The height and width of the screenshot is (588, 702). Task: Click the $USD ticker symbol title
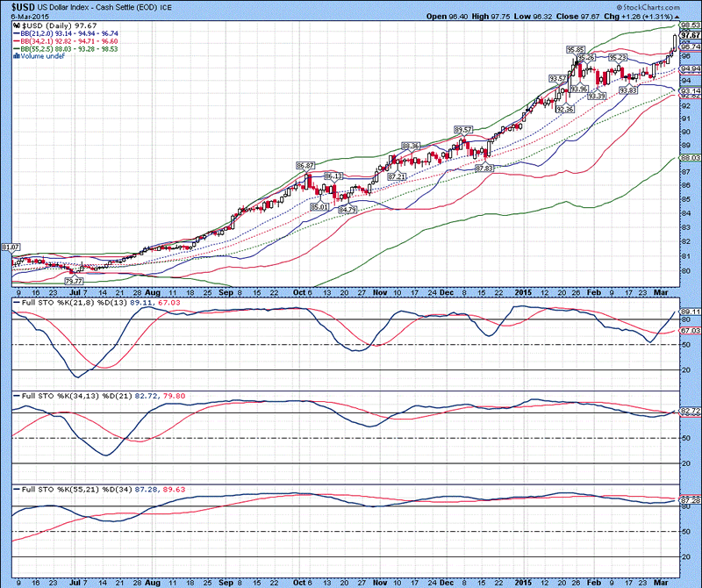tap(17, 6)
